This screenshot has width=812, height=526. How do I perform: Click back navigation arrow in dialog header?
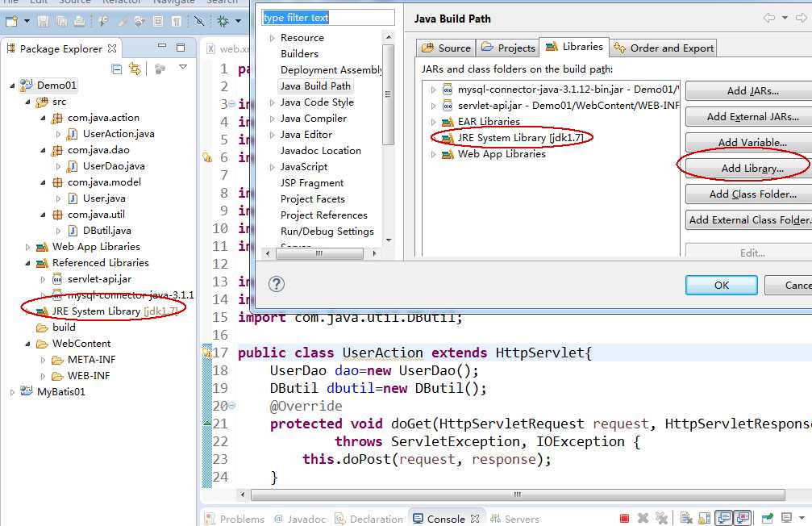(x=769, y=18)
